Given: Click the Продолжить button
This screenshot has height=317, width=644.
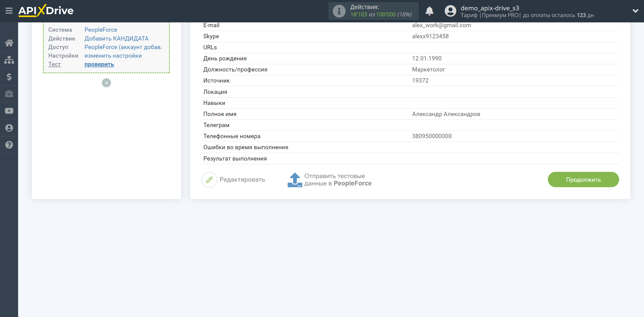Looking at the screenshot, I should 583,180.
